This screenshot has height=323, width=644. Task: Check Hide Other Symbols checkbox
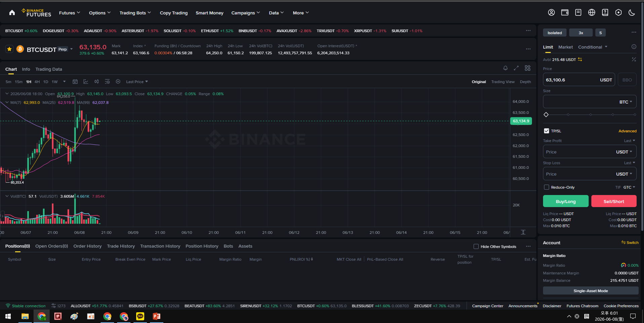[476, 246]
